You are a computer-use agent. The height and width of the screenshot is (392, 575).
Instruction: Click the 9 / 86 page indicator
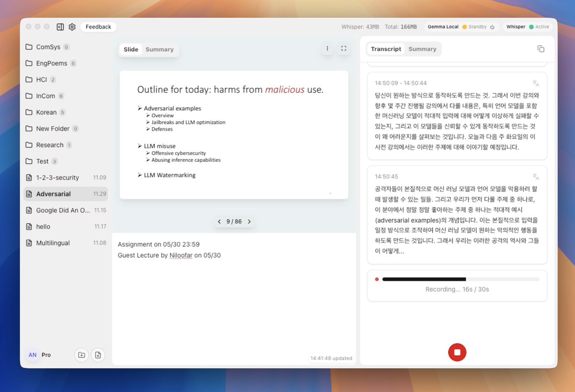coord(234,222)
